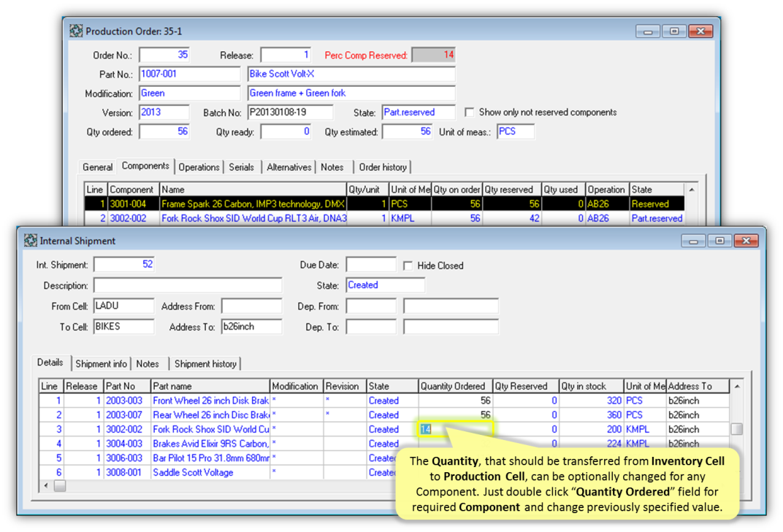Screen dimensions: 783x532
Task: Select the Shipment info tab
Action: 101,363
